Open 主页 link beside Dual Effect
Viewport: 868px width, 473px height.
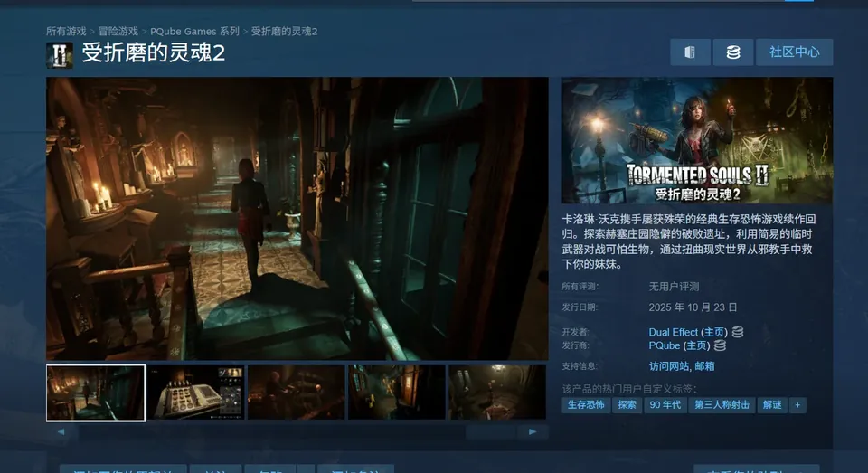point(714,332)
